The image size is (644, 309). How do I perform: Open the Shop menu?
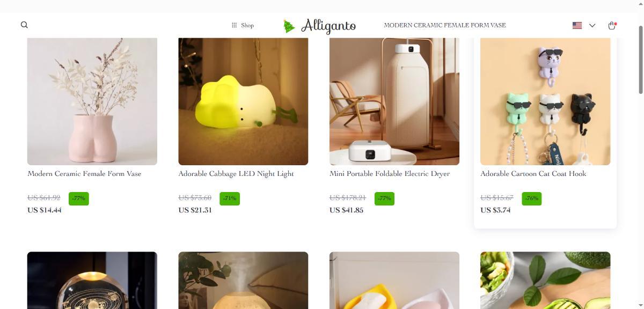(243, 25)
